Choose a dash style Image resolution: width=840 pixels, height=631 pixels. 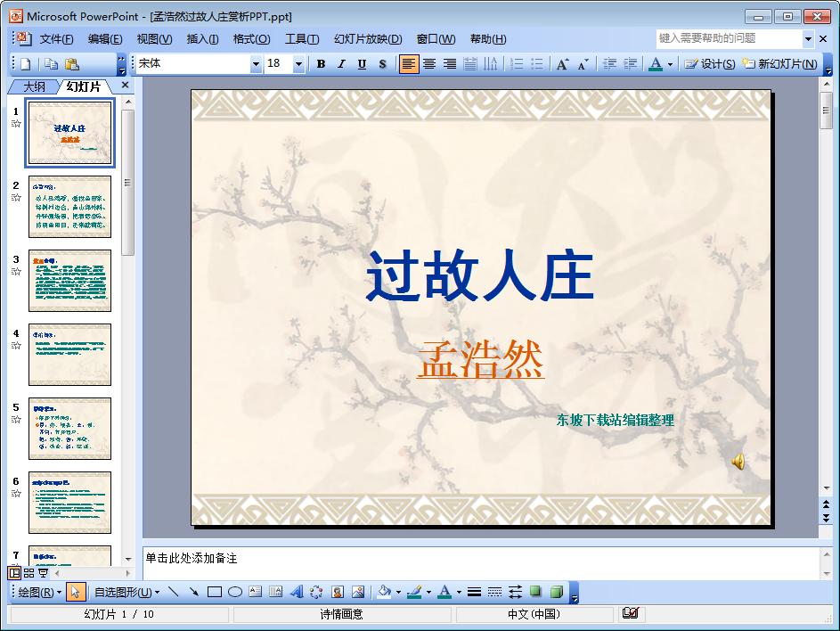[x=494, y=592]
